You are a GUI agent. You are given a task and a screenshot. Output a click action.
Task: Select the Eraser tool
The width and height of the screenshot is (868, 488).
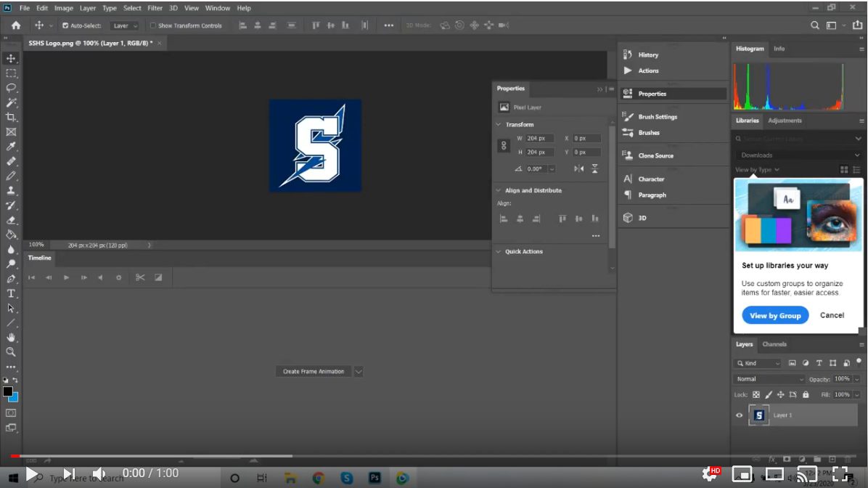(10, 220)
